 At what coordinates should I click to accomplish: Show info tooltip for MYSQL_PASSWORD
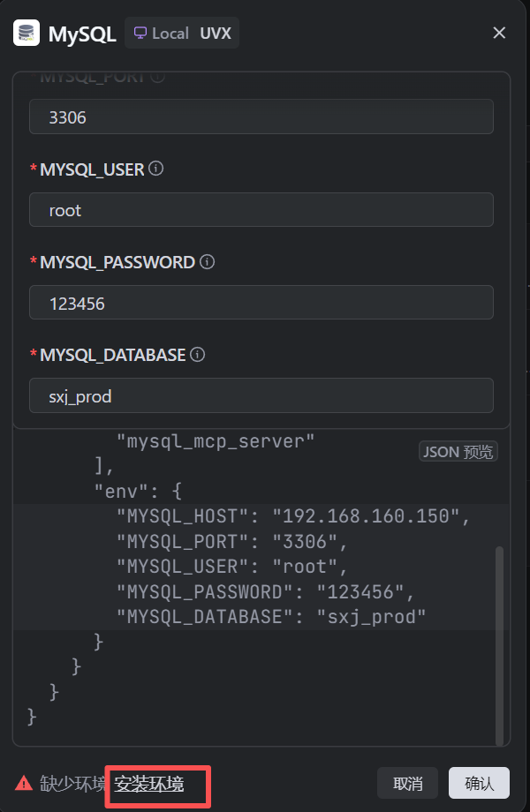[x=208, y=261]
